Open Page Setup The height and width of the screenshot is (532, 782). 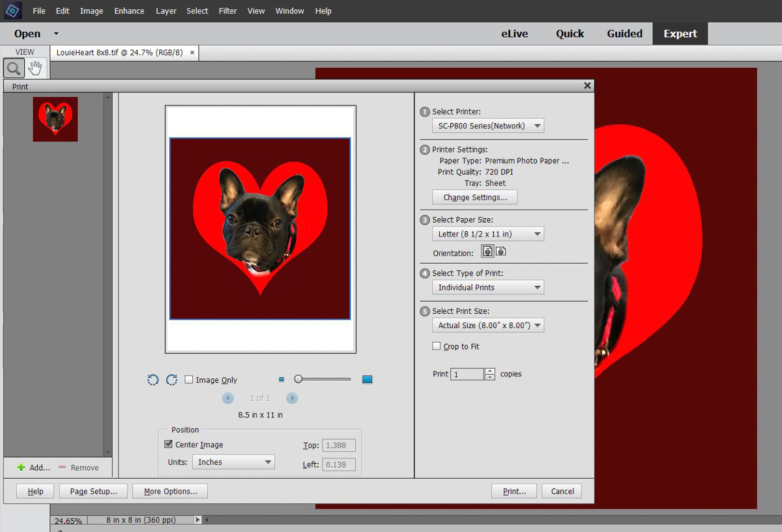click(x=93, y=491)
